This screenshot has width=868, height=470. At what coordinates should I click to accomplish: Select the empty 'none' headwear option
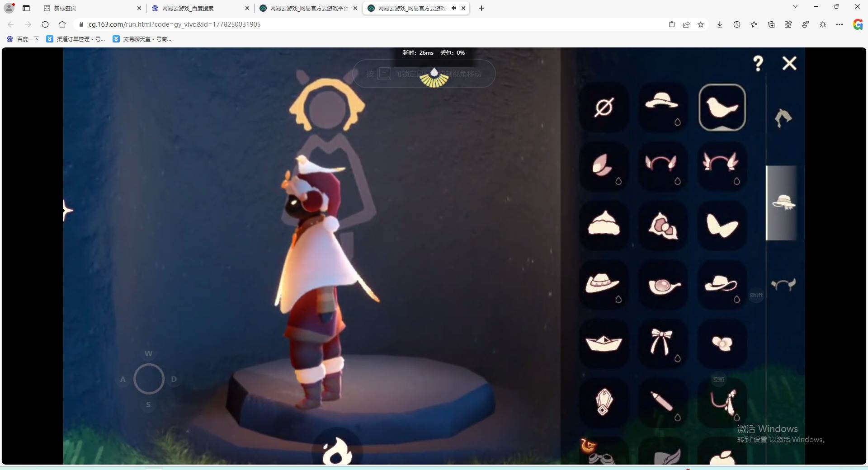[604, 108]
